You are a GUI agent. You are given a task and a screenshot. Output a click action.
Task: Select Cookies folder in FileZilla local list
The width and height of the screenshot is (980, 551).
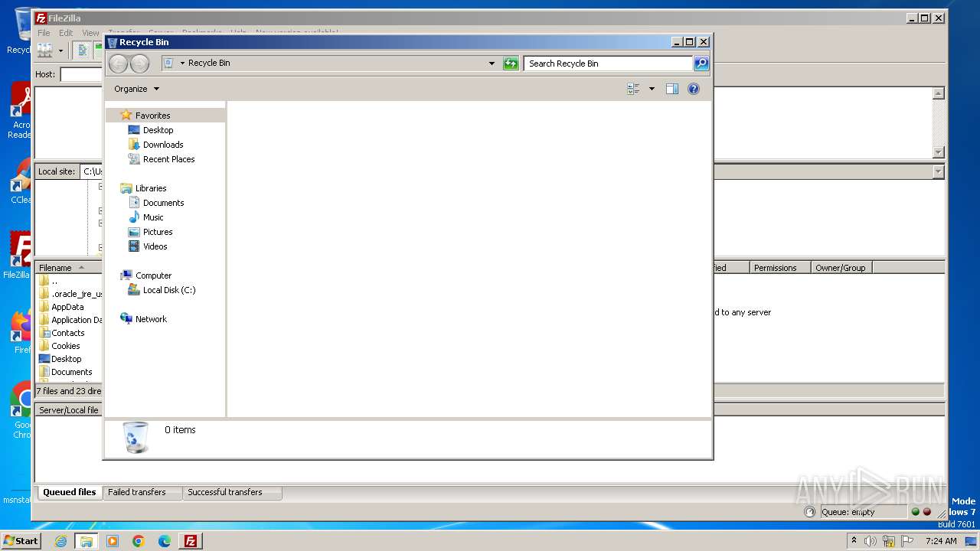pyautogui.click(x=65, y=346)
